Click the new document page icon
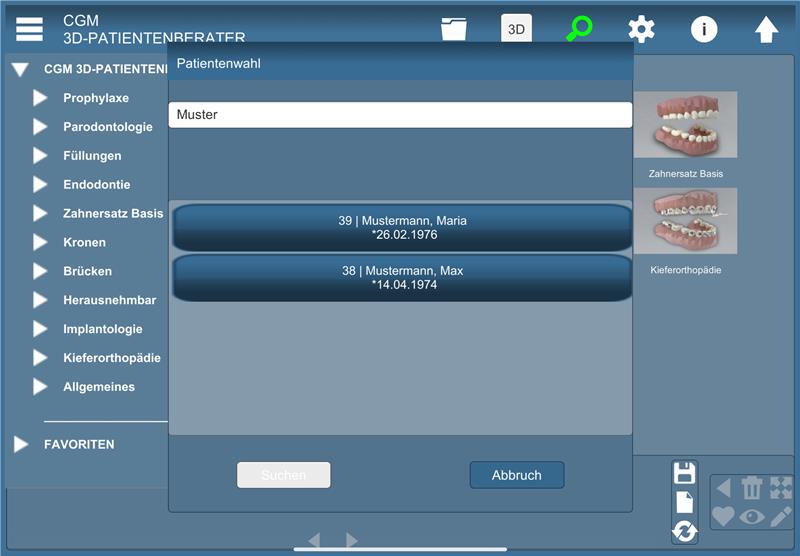The height and width of the screenshot is (556, 800). [684, 502]
